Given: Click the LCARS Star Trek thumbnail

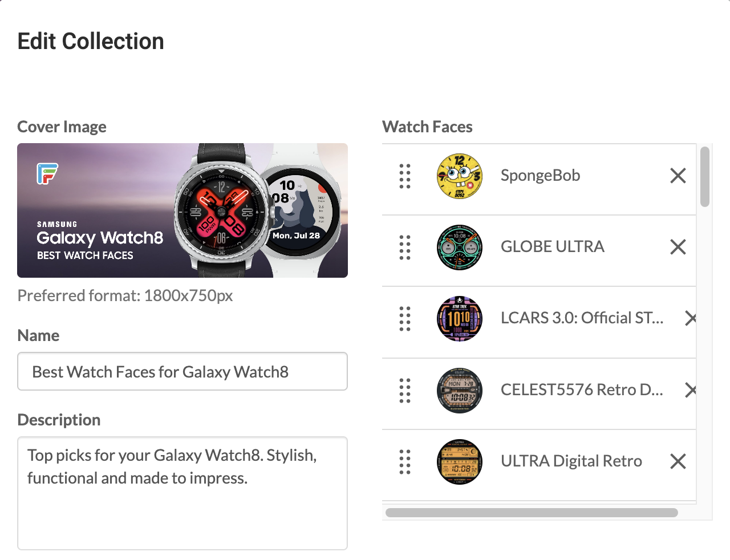Looking at the screenshot, I should (459, 319).
